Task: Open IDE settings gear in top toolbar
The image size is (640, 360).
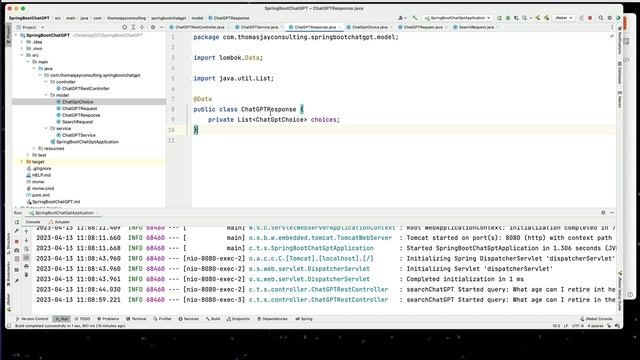Action: point(609,18)
